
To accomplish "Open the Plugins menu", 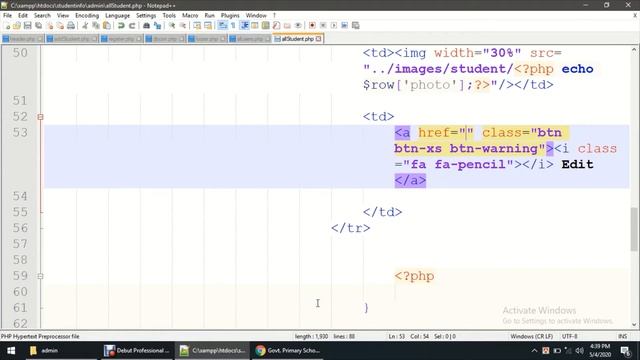I will [x=230, y=16].
